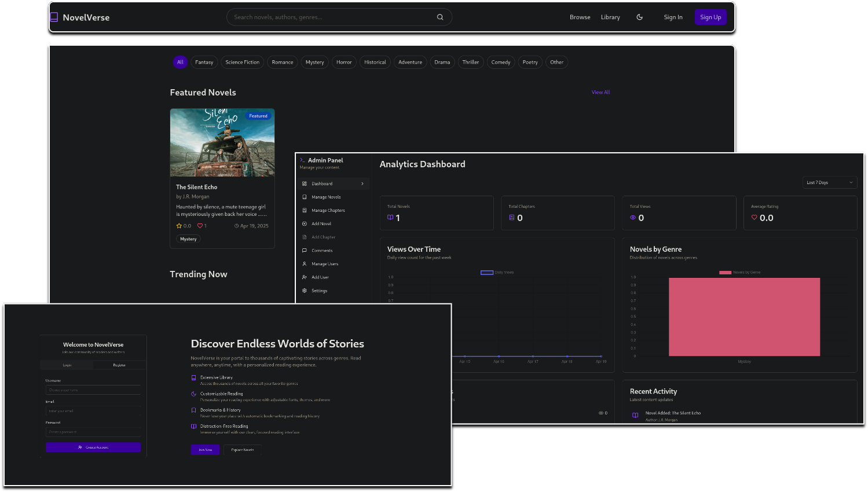The height and width of the screenshot is (492, 868).
Task: Open the Last 7 Days dropdown
Action: click(x=829, y=183)
